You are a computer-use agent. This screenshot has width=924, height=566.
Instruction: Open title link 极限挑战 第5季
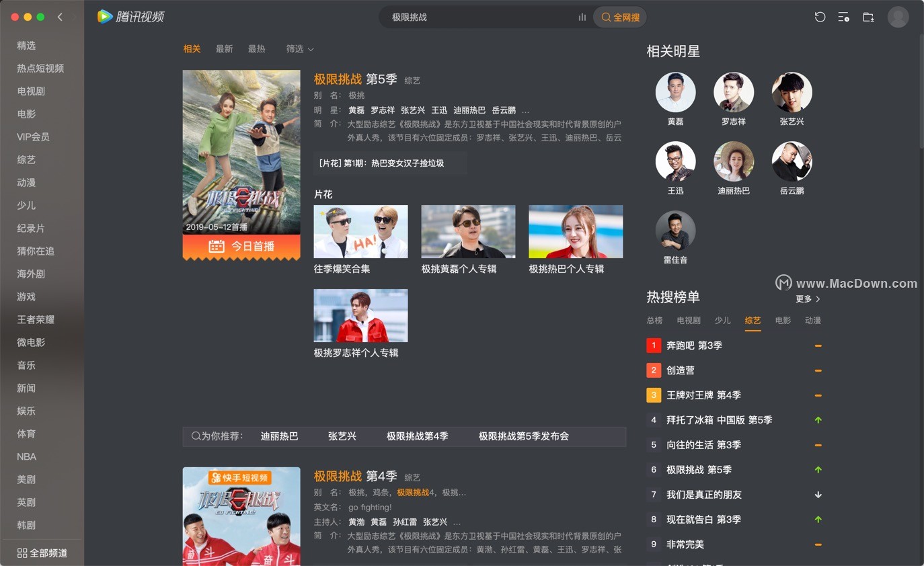pos(355,79)
